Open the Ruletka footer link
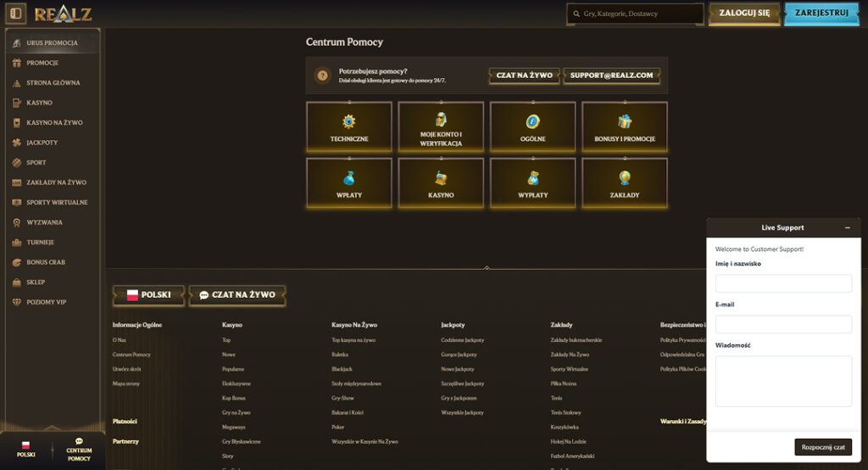 pos(340,354)
